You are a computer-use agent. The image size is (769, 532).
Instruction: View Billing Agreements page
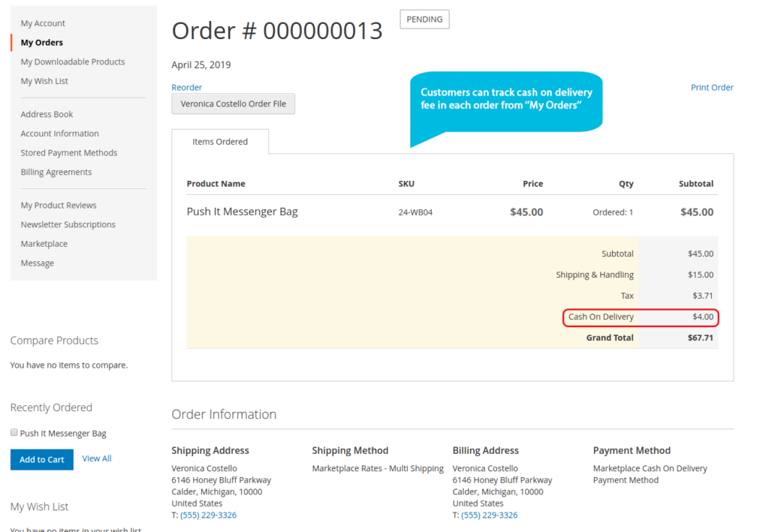click(x=56, y=173)
